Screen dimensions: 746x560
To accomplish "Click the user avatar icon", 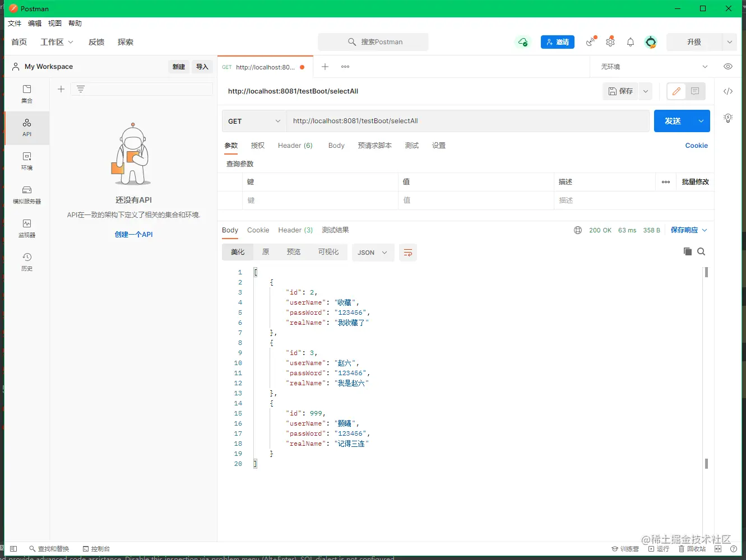I will coord(651,42).
